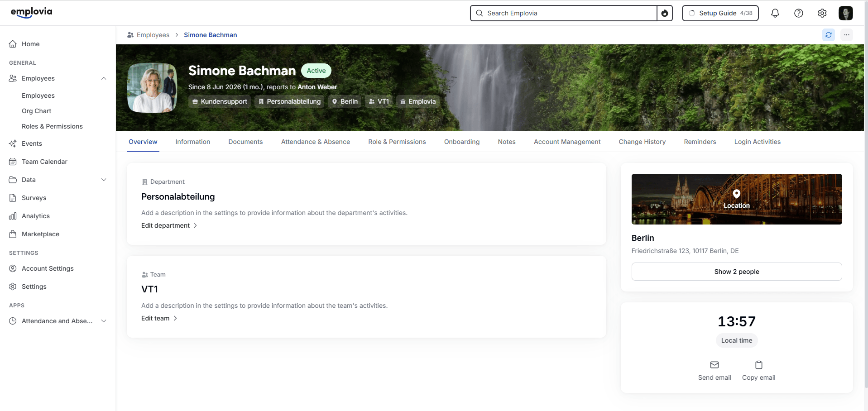The height and width of the screenshot is (411, 868).
Task: Open the Notes tab
Action: pyautogui.click(x=507, y=142)
